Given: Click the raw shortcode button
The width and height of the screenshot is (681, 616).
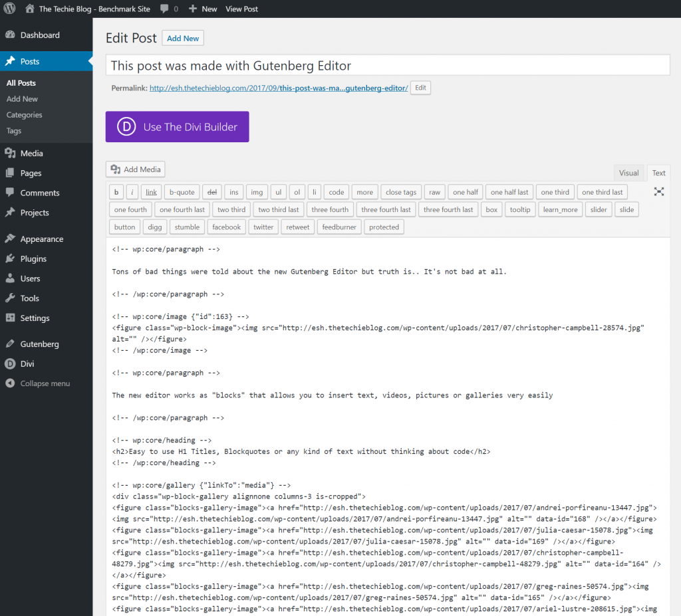Looking at the screenshot, I should 434,192.
